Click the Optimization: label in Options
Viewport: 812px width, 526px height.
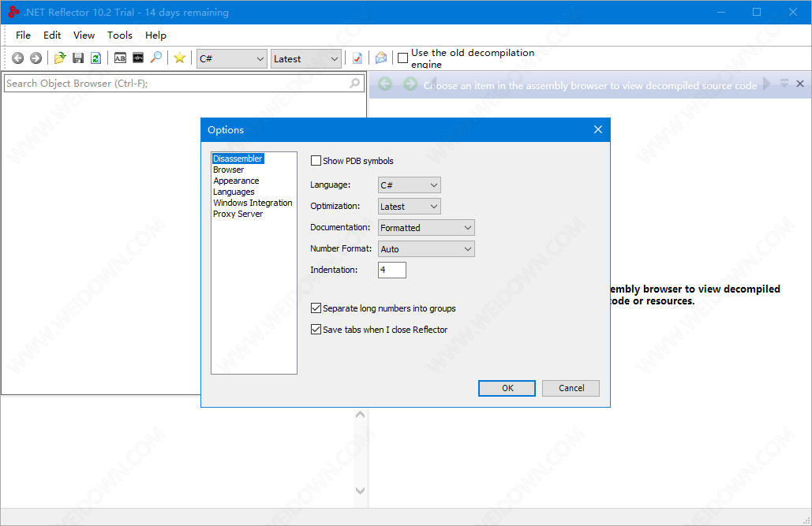(x=335, y=206)
